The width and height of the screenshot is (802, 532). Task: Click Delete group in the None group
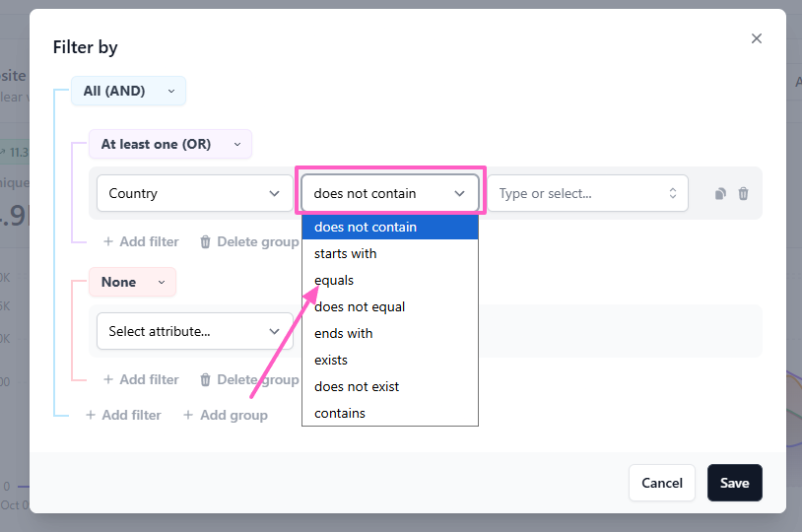tap(249, 379)
